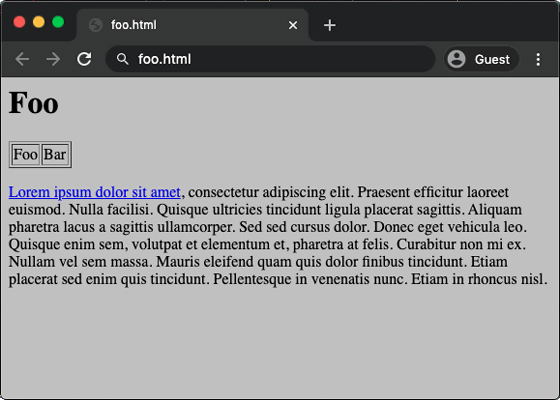Viewport: 560px width, 400px height.
Task: Click the large Foo heading
Action: coord(34,103)
